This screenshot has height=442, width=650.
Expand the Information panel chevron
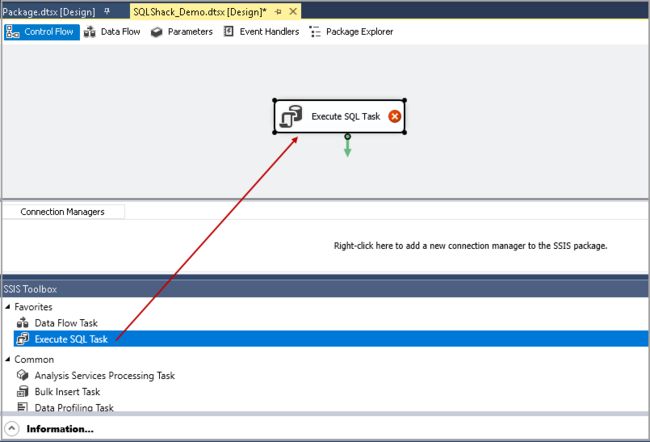(x=12, y=429)
